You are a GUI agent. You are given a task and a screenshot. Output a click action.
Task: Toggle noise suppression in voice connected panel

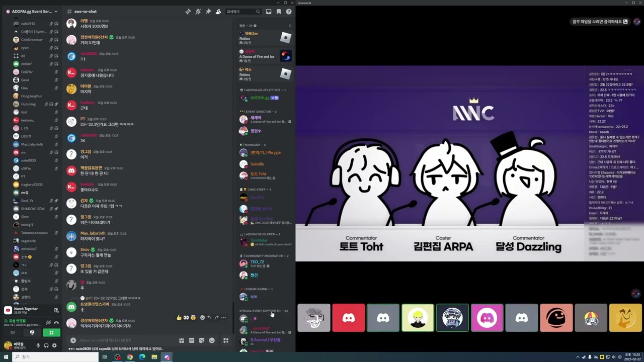(x=48, y=322)
